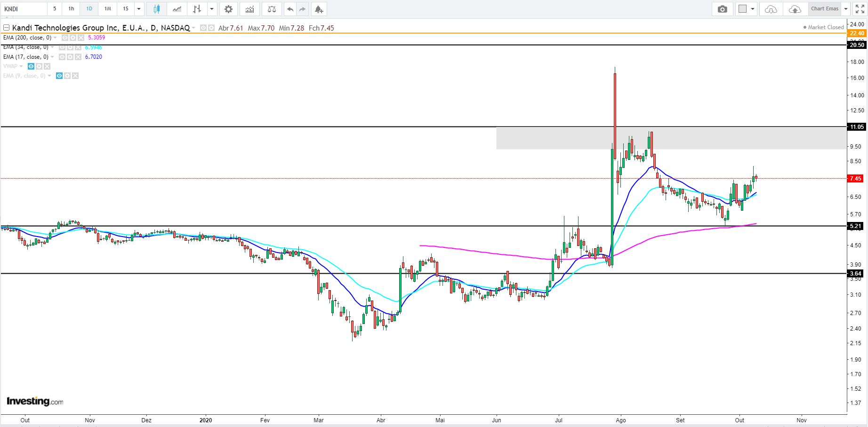Open compare symbols scales icon
Image resolution: width=868 pixels, height=427 pixels.
[x=272, y=9]
